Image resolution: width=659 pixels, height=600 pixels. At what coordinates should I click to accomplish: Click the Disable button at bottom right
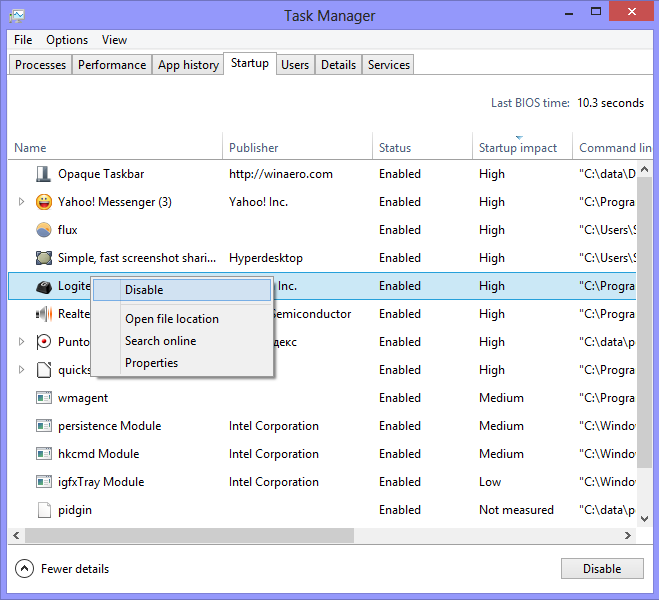coord(602,568)
